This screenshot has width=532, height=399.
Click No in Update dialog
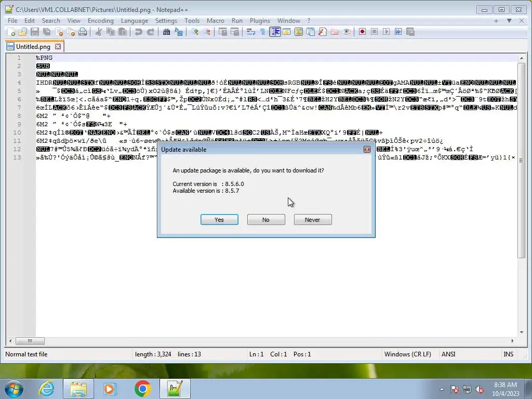(266, 220)
